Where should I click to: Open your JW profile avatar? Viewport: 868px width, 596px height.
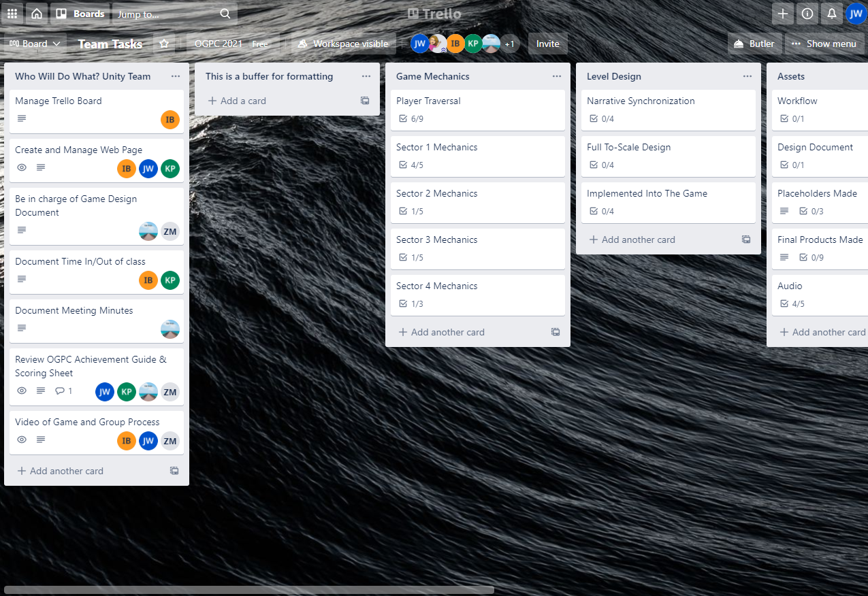pyautogui.click(x=856, y=13)
